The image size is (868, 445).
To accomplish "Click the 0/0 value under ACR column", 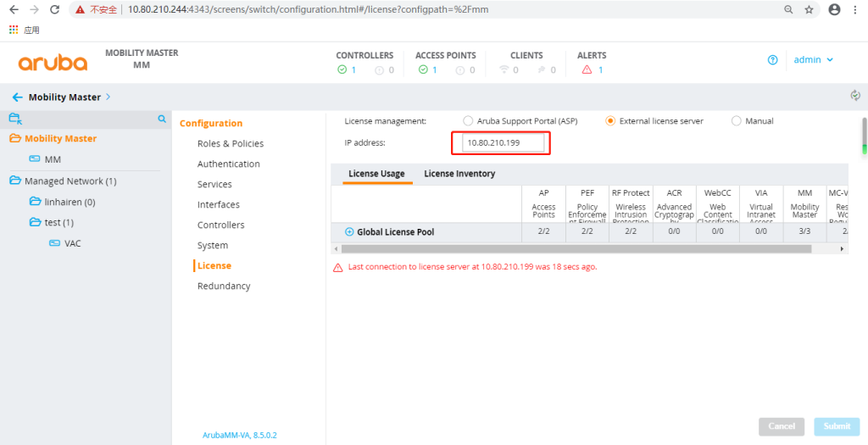I will [x=674, y=232].
